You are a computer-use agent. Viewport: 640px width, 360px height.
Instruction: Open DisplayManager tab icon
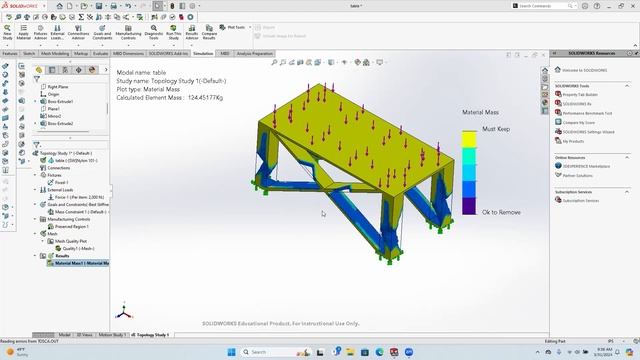92,70
